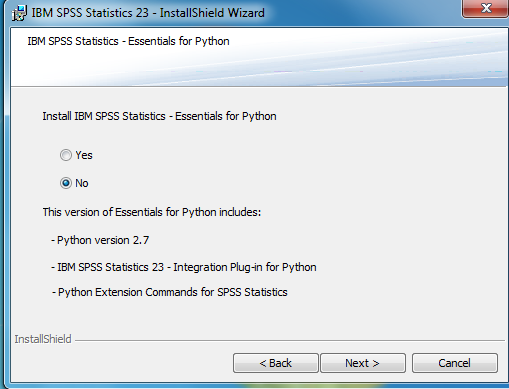The width and height of the screenshot is (509, 389).
Task: Click the InstallShield Wizard title bar text
Action: 148,13
